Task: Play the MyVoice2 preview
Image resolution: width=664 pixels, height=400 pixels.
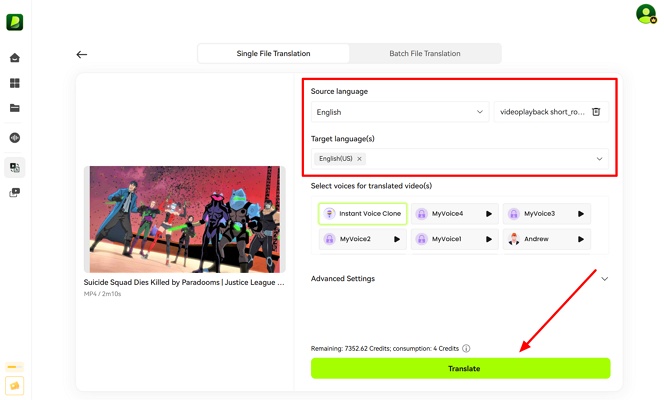Action: [x=397, y=239]
